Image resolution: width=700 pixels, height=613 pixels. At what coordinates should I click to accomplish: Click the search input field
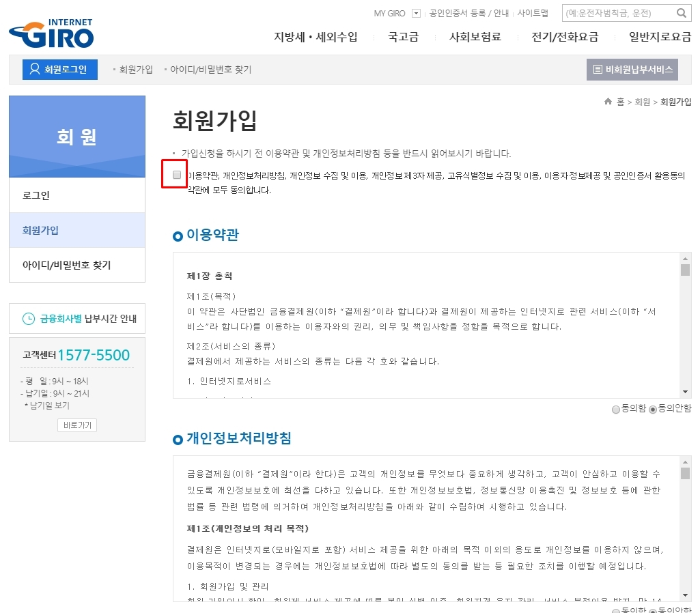[x=619, y=14]
